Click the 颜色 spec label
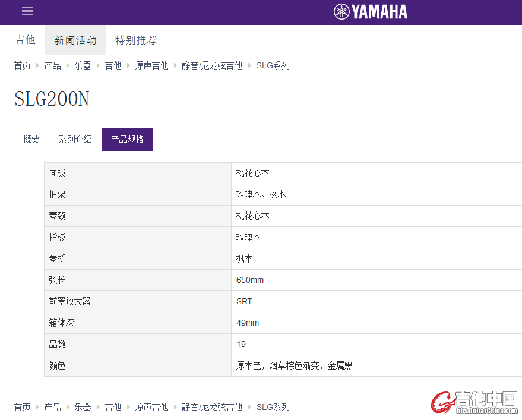The image size is (522, 420). (57, 365)
